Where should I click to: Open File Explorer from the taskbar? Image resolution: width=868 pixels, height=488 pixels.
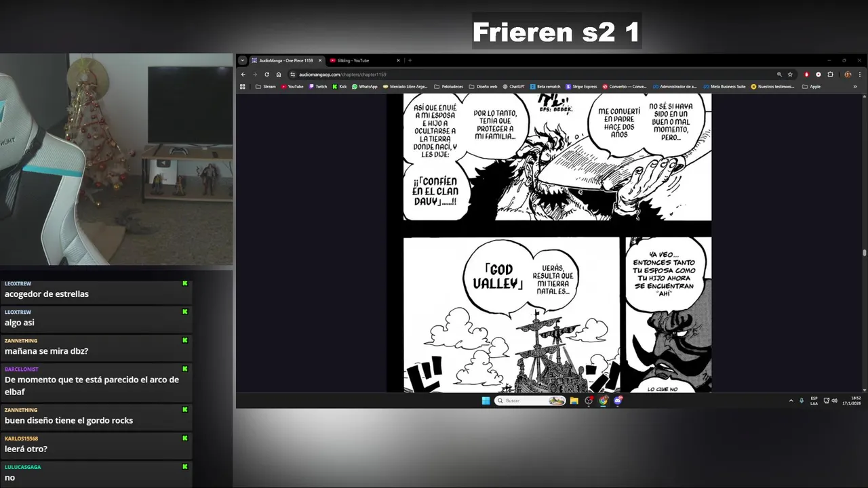[574, 401]
